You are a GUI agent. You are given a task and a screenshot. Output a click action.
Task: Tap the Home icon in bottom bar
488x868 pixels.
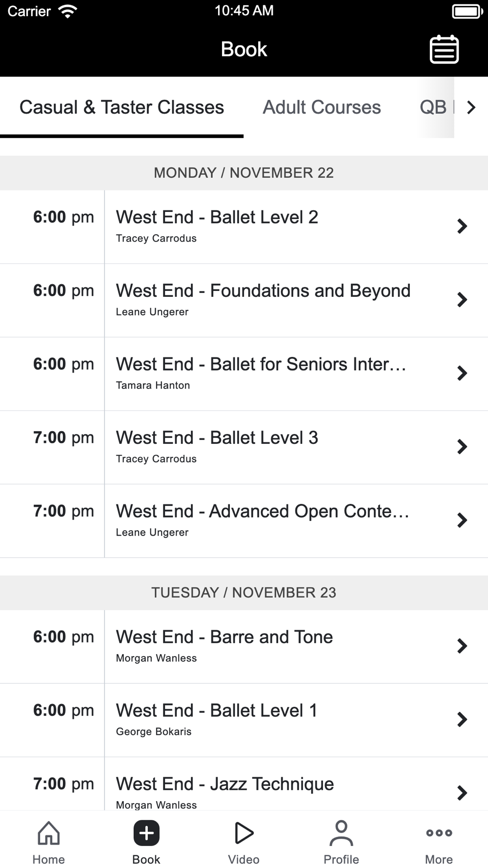(x=49, y=833)
